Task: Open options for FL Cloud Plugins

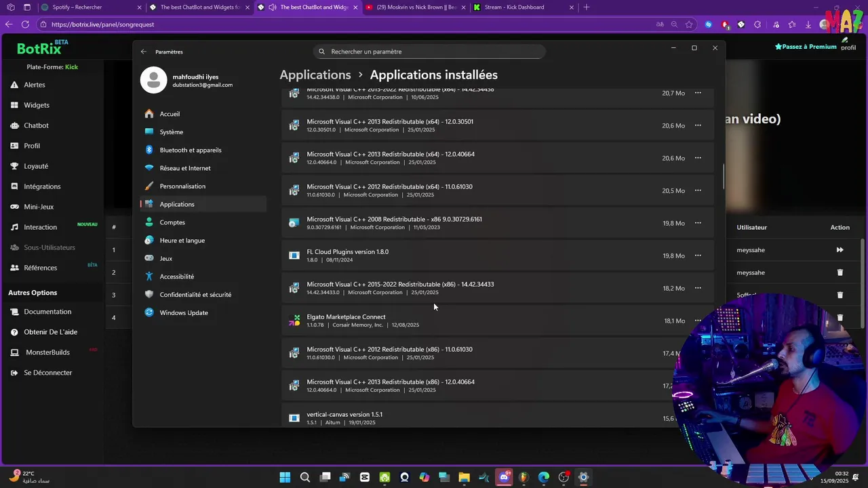Action: point(698,256)
